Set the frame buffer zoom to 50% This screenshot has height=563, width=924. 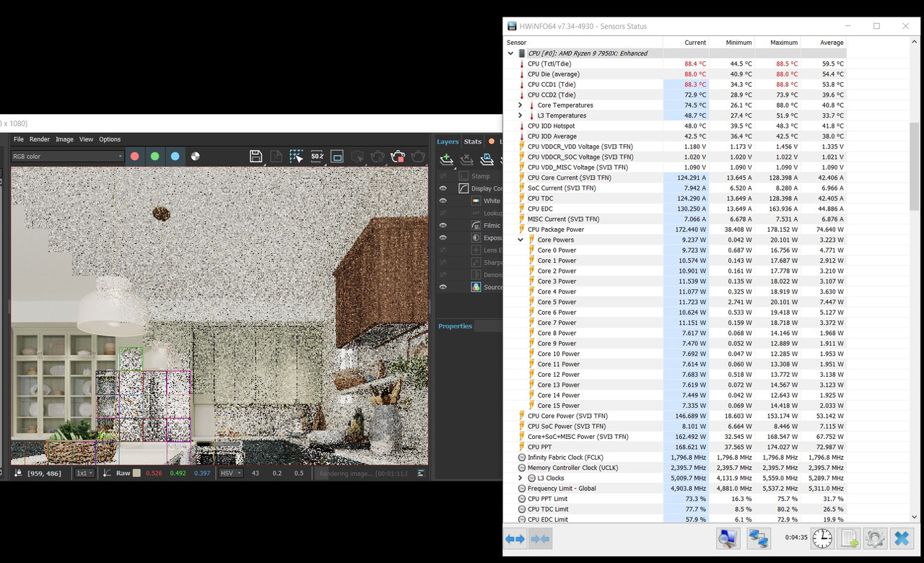(x=316, y=156)
